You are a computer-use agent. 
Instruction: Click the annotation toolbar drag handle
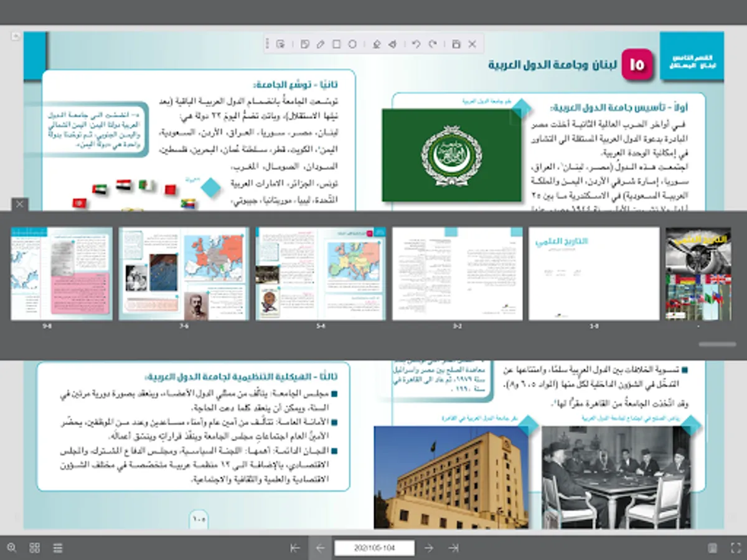click(x=268, y=44)
